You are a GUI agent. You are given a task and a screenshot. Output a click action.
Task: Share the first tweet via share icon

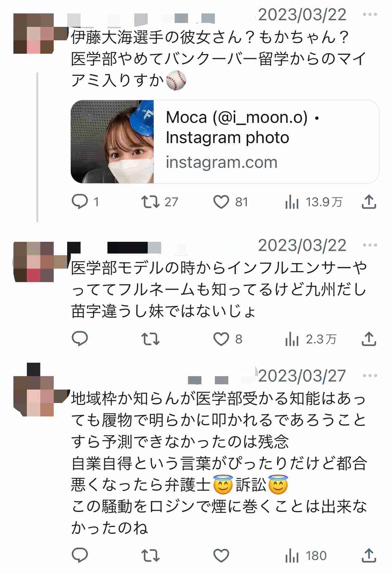(369, 202)
